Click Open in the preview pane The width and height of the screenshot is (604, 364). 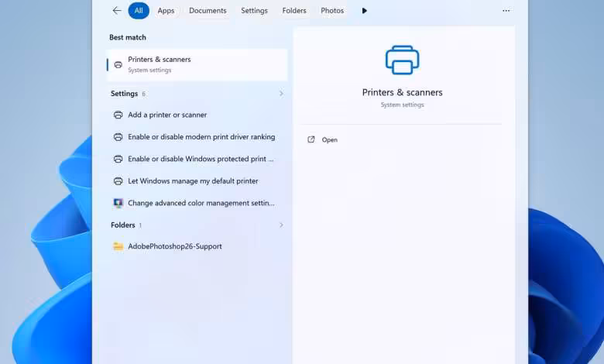[x=330, y=140]
